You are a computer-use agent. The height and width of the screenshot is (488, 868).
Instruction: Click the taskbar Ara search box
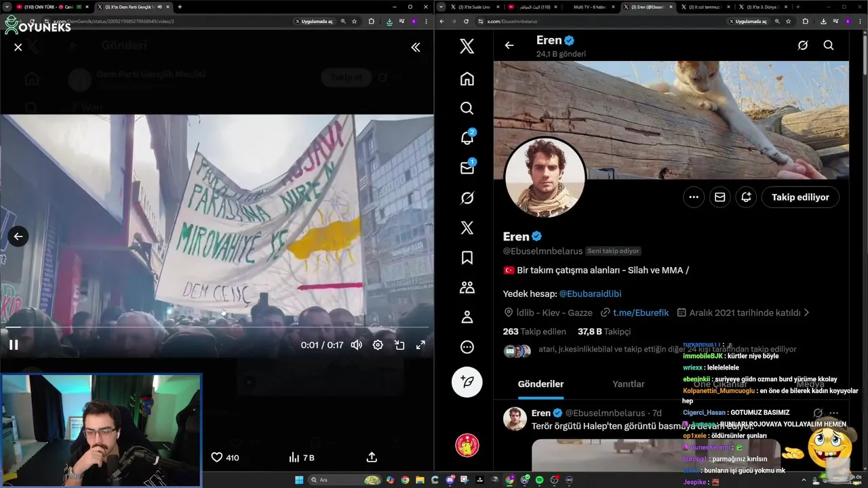click(344, 480)
